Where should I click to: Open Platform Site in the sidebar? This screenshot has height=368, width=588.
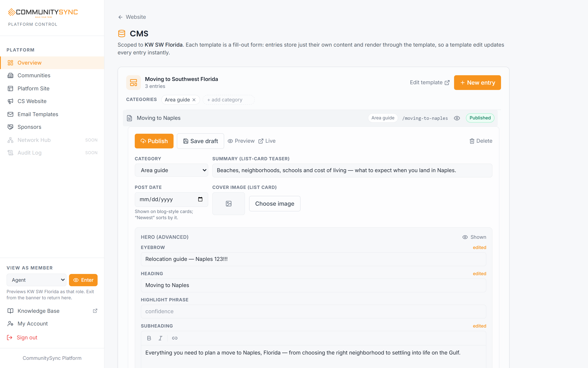tap(52, 88)
